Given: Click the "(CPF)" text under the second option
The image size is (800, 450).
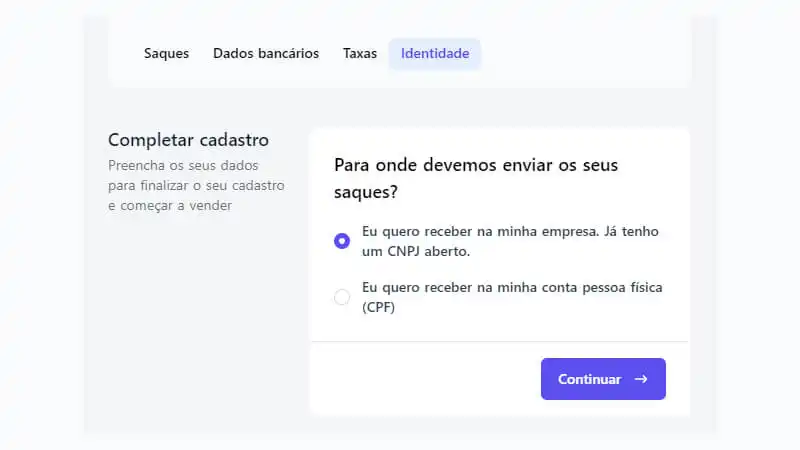Looking at the screenshot, I should 378,308.
